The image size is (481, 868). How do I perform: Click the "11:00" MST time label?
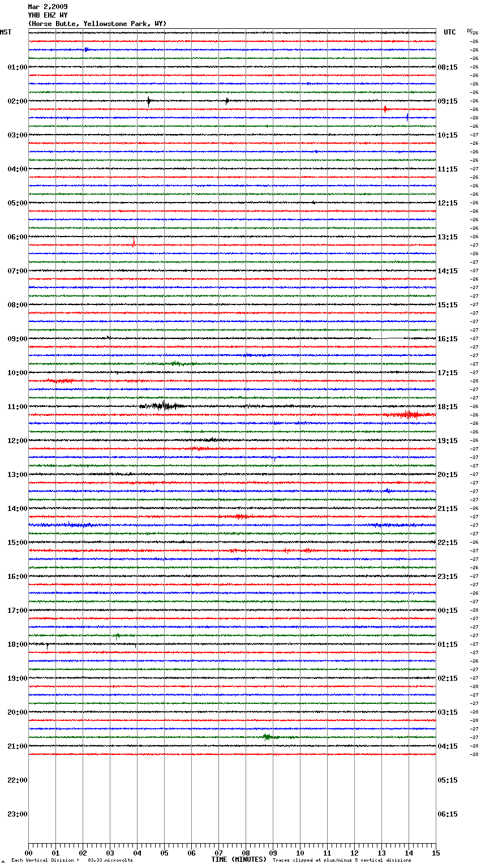click(x=18, y=407)
